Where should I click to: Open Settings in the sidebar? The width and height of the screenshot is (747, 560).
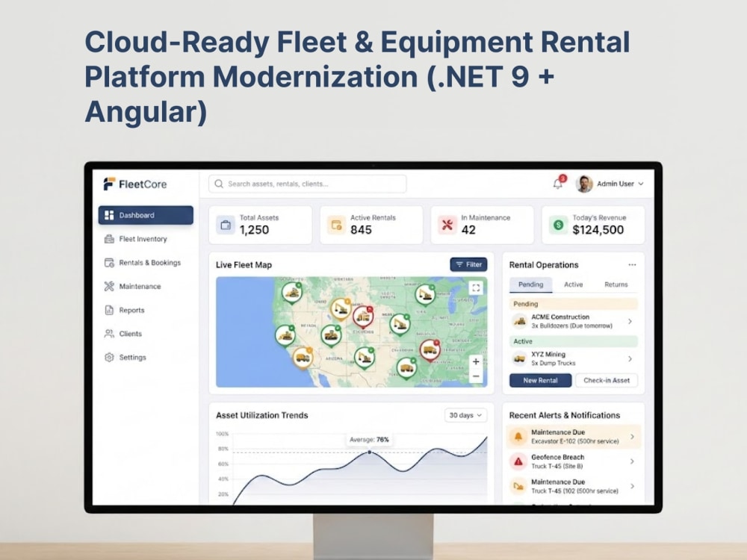(146, 357)
